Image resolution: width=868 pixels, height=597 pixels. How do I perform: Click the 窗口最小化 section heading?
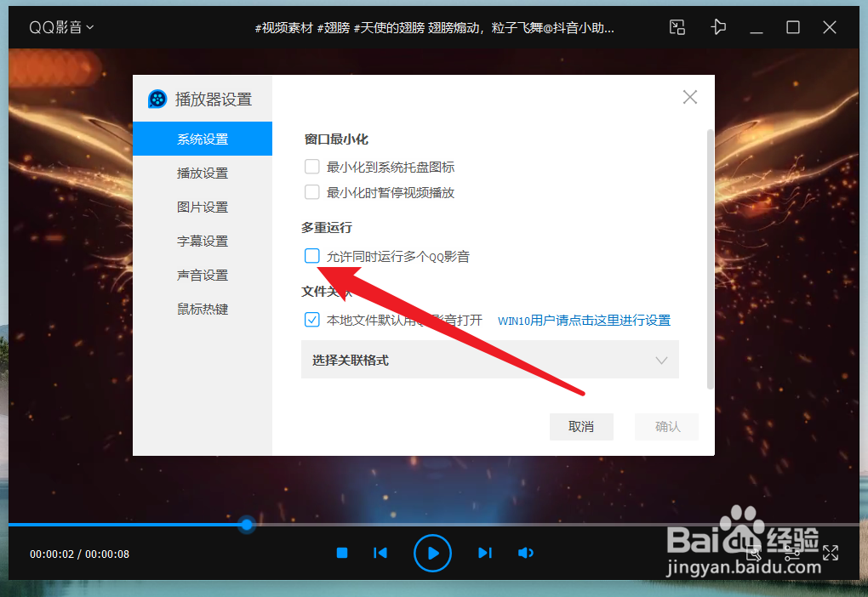click(x=336, y=139)
